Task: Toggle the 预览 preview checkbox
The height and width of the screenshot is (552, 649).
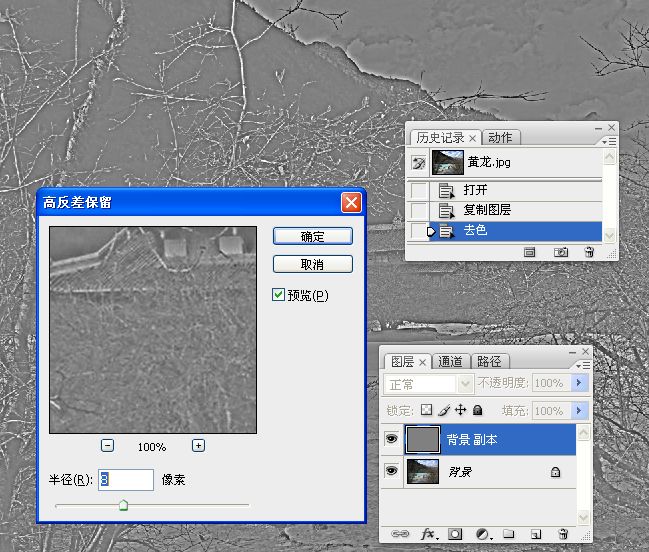Action: coord(278,295)
